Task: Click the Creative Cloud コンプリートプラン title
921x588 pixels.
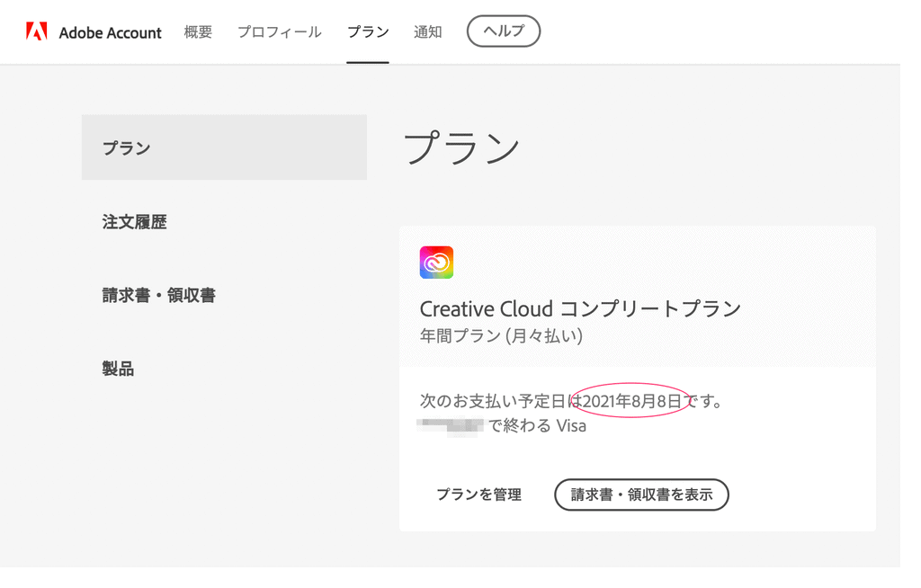Action: coord(580,309)
